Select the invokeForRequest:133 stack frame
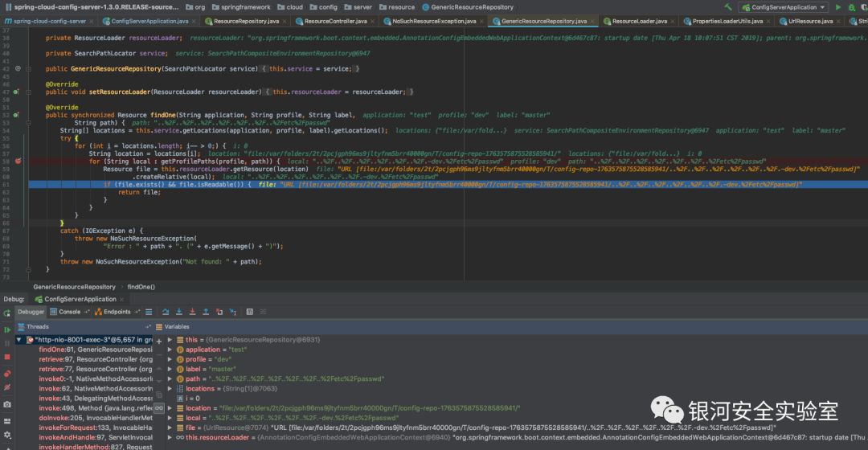Screen dimensions: 868x450 (x=95, y=427)
